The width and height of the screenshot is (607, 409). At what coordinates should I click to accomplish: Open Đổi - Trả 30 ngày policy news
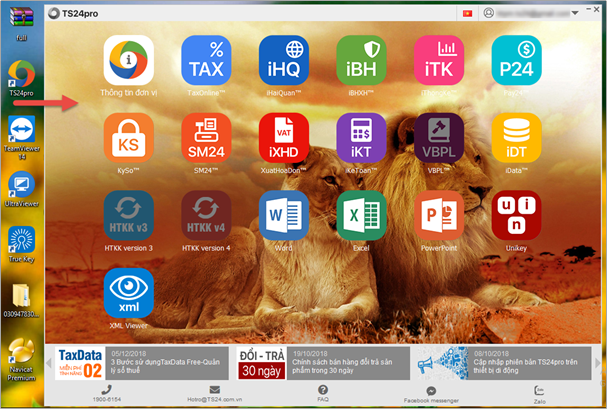coord(323,363)
